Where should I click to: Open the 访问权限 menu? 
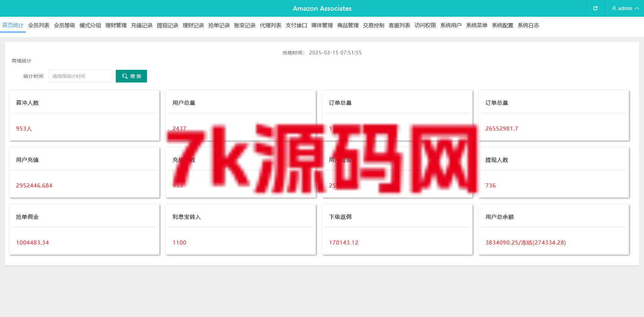(425, 25)
